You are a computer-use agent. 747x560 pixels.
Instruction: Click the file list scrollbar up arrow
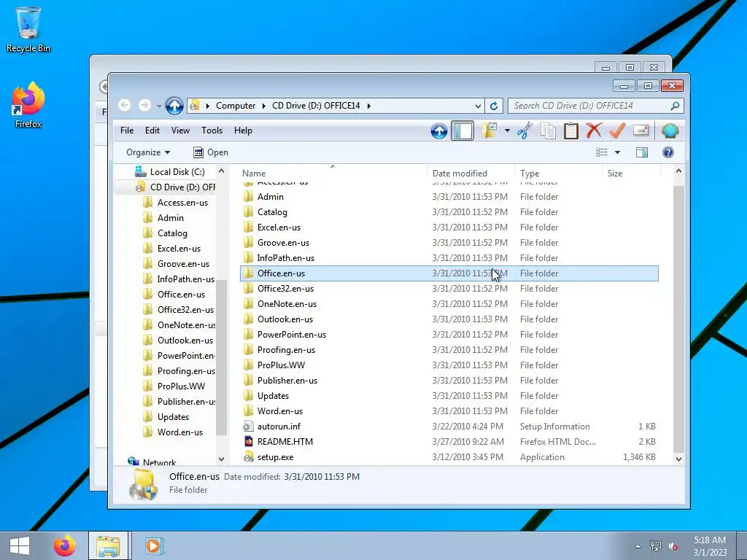pyautogui.click(x=678, y=171)
